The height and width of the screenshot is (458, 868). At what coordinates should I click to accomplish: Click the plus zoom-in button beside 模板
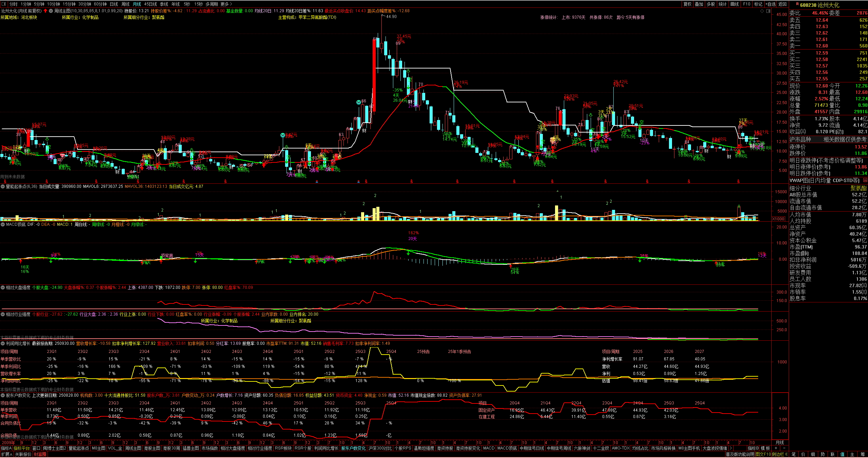776,448
